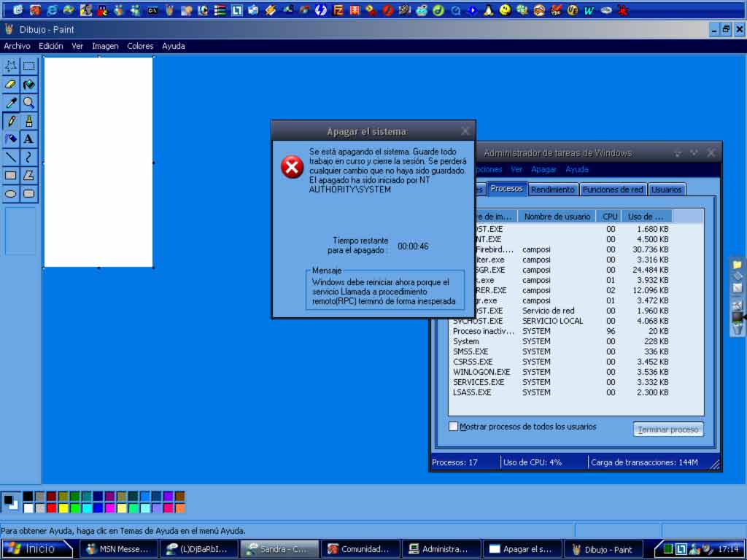Activate the Magnifier zoom tool
The width and height of the screenshot is (747, 560).
point(28,103)
